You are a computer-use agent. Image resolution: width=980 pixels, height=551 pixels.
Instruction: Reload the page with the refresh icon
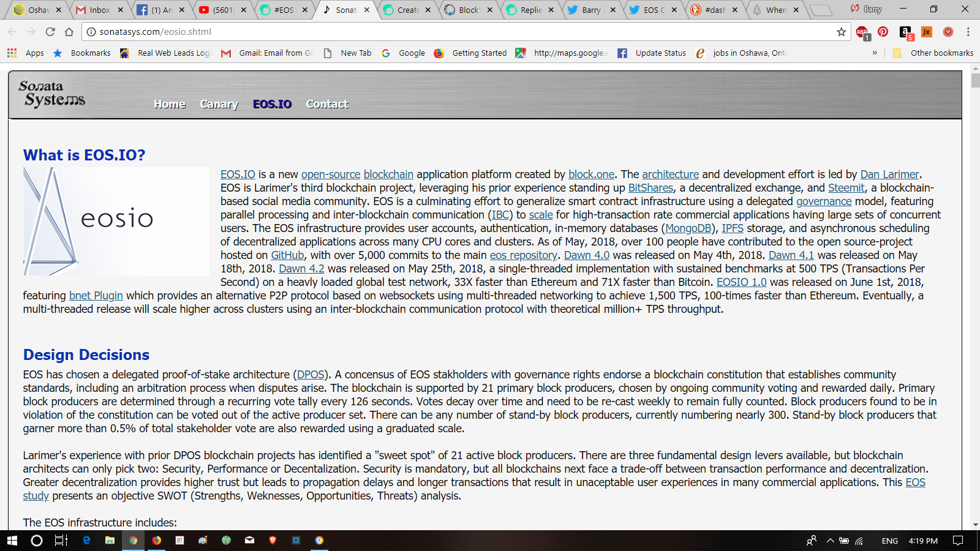50,32
